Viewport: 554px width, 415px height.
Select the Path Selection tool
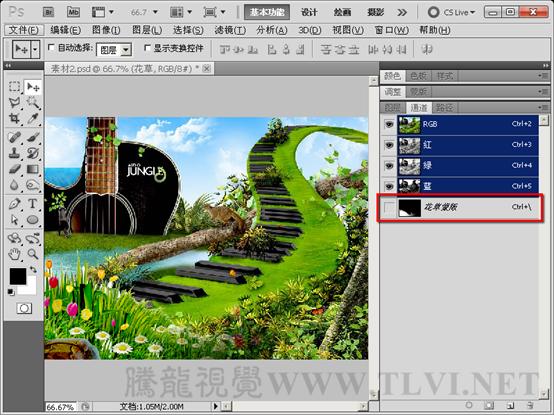14,219
